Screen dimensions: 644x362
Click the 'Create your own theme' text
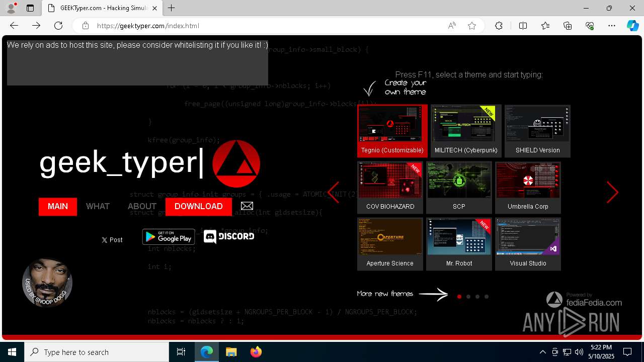406,87
